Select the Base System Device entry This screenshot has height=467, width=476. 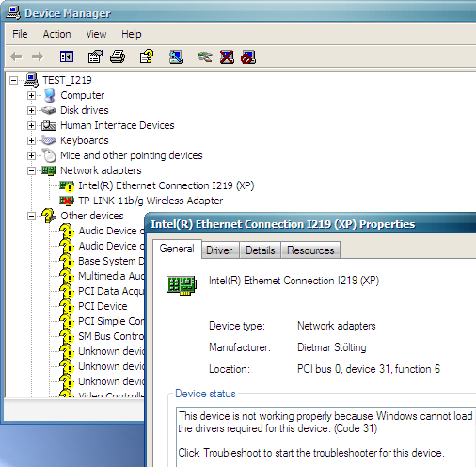[111, 261]
